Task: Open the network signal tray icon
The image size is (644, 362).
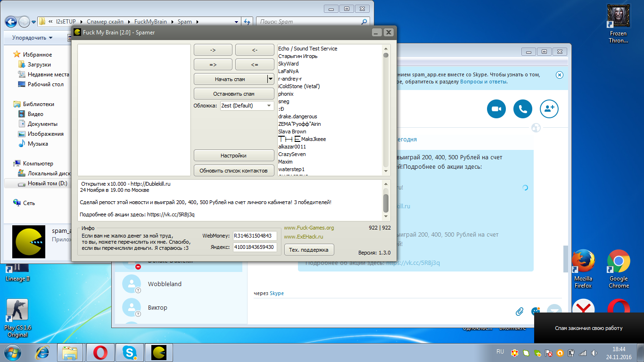Action: point(583,353)
